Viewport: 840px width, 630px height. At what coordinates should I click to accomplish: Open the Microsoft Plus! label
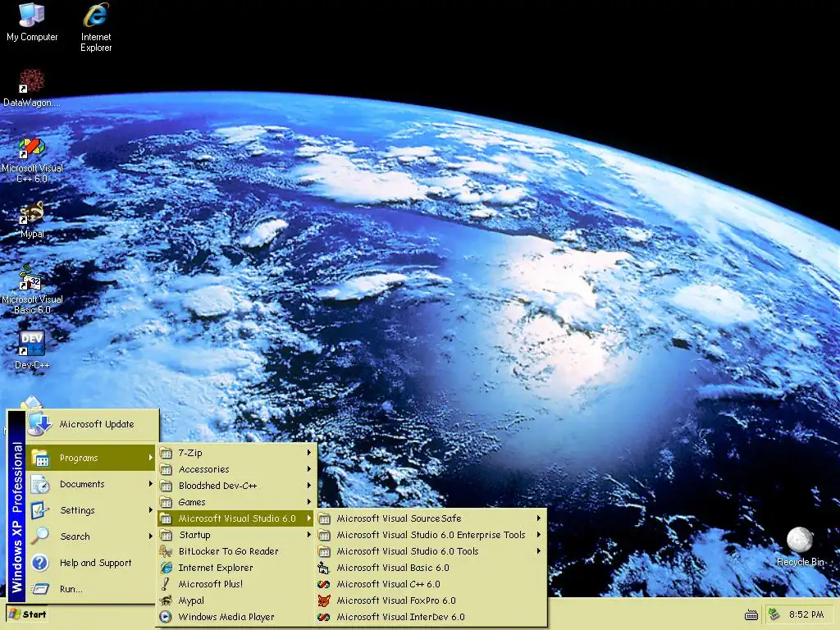tap(211, 584)
